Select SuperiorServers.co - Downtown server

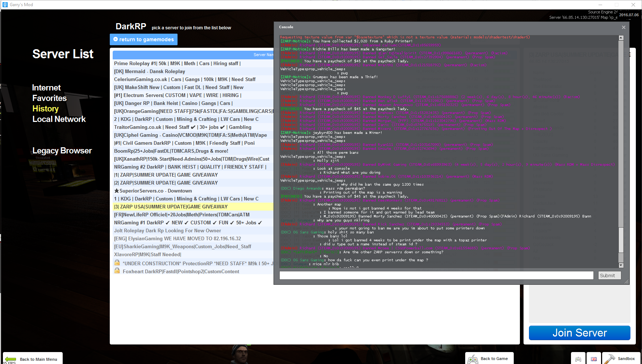click(193, 191)
